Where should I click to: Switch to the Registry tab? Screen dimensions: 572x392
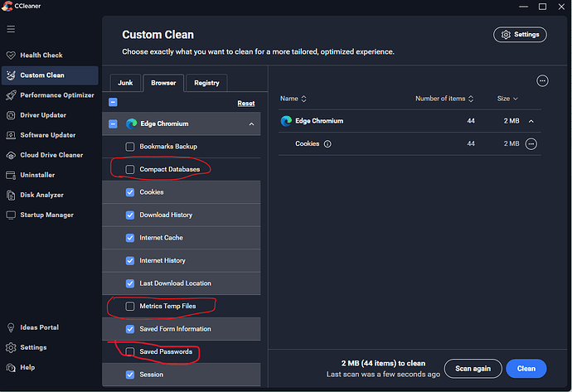206,83
